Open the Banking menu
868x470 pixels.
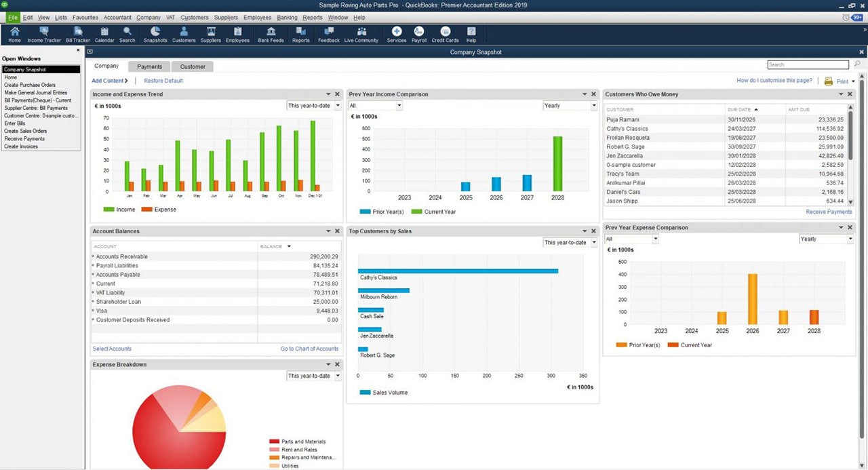[287, 17]
